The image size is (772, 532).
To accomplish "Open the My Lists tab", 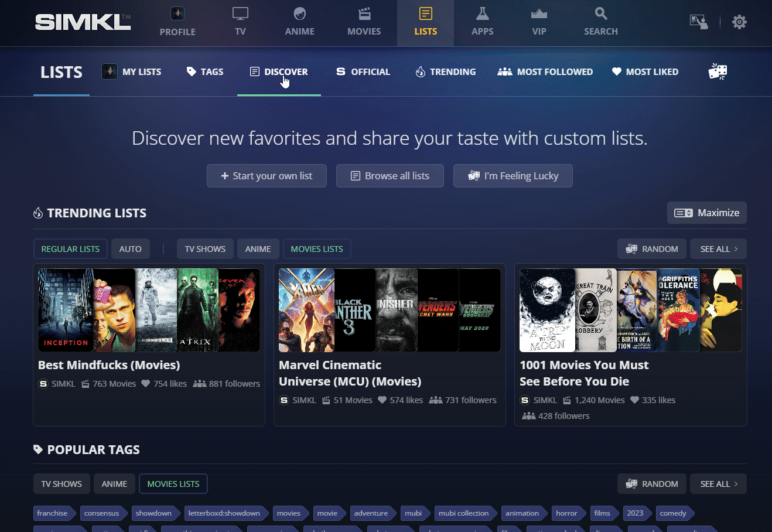I will pos(132,71).
